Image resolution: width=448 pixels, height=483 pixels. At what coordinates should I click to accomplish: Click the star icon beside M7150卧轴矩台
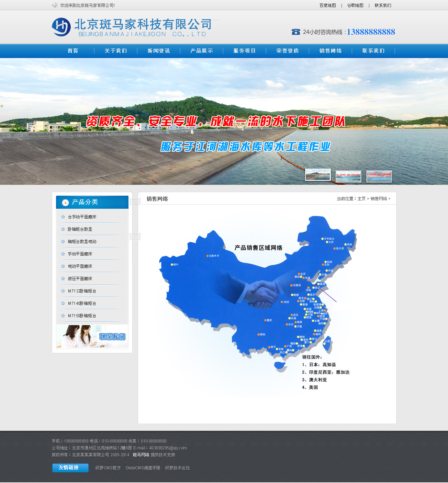coord(63,316)
